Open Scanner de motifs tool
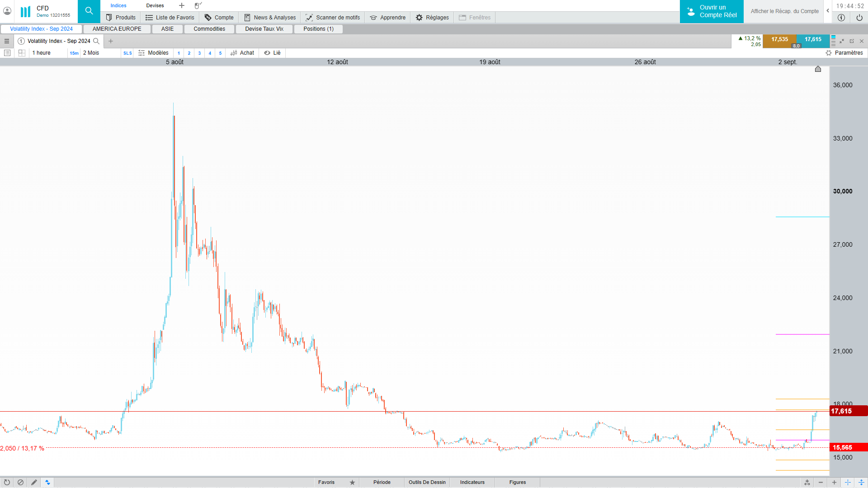The image size is (868, 488). click(x=333, y=18)
